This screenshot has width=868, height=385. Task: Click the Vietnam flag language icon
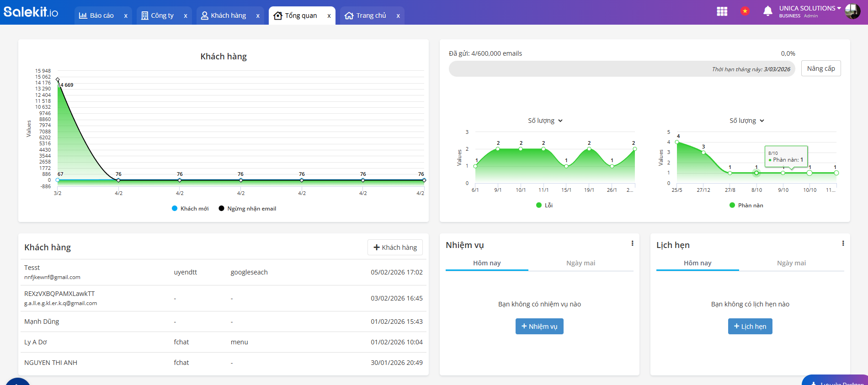pyautogui.click(x=745, y=11)
